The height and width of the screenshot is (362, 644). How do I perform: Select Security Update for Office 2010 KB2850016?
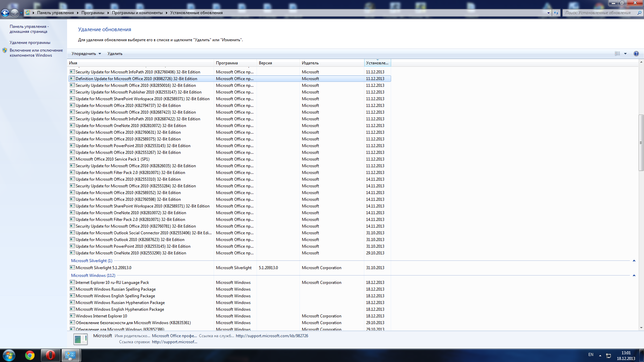click(229, 85)
